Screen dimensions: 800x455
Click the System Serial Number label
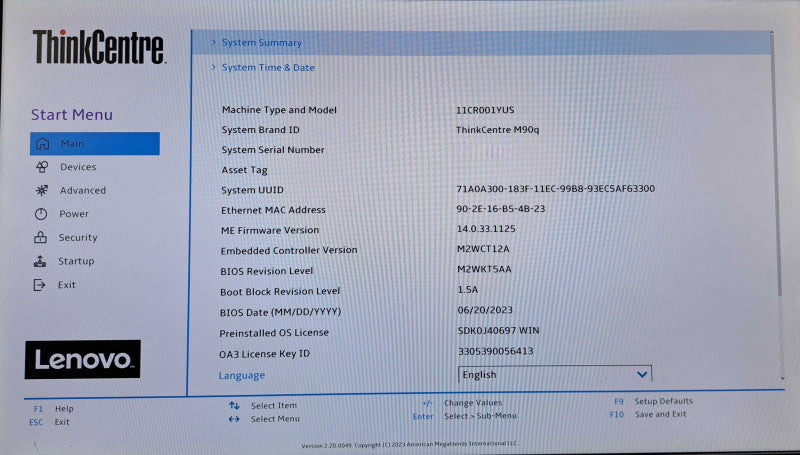(273, 149)
